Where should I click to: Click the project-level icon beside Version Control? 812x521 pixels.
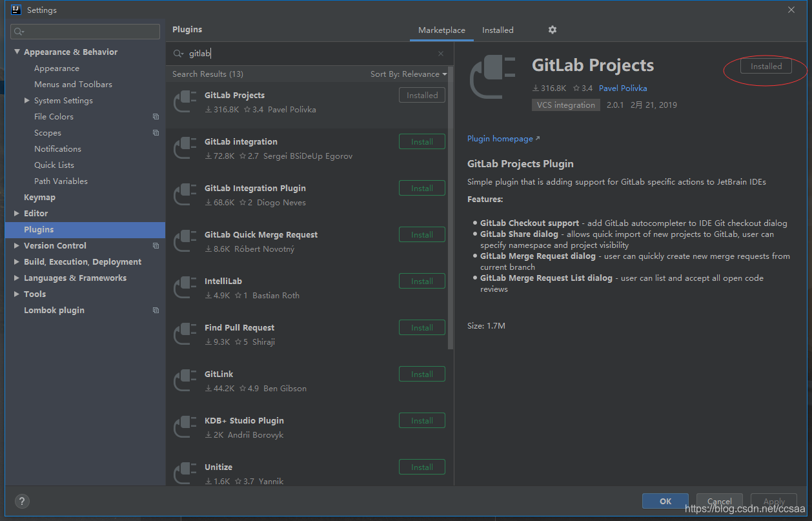(156, 246)
